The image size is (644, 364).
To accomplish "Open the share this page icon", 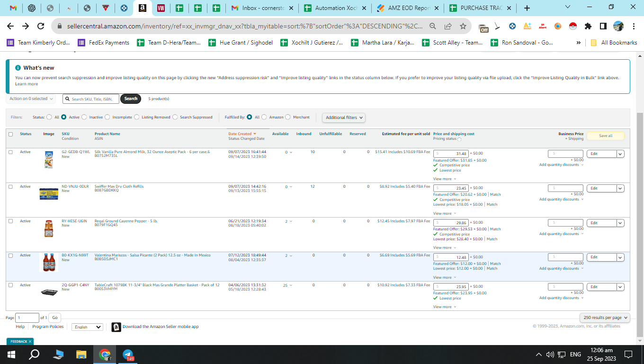I will tap(447, 27).
